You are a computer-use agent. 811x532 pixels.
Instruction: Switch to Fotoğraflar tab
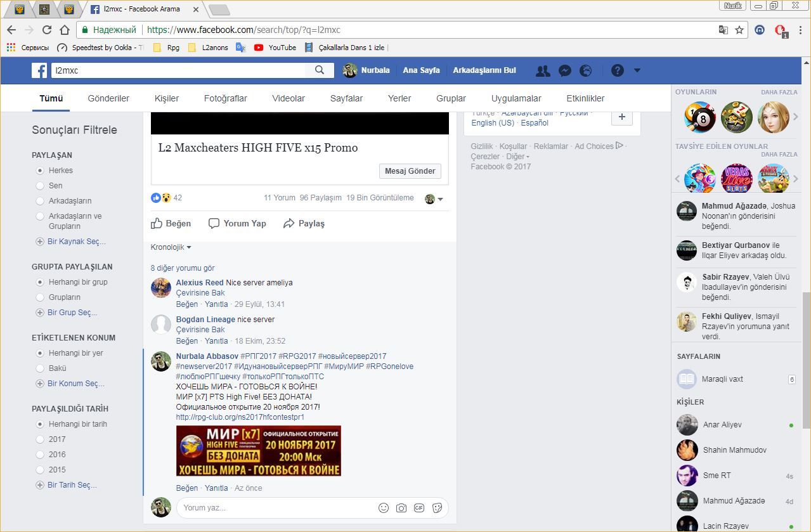coord(226,98)
